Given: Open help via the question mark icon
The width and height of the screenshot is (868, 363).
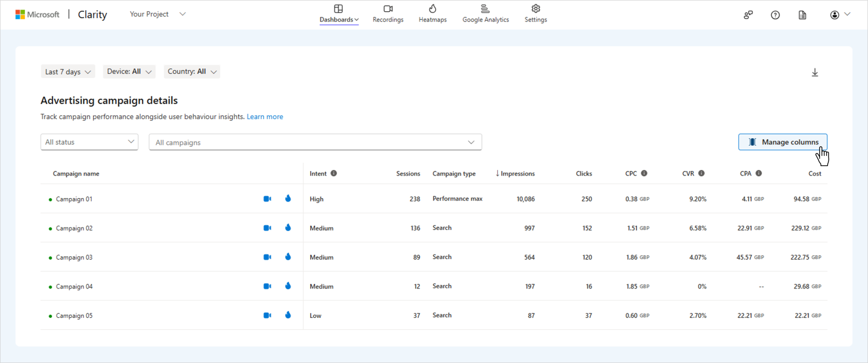Looking at the screenshot, I should click(775, 15).
